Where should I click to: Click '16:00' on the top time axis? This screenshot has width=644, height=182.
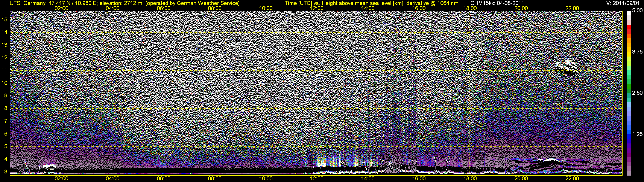coord(419,8)
